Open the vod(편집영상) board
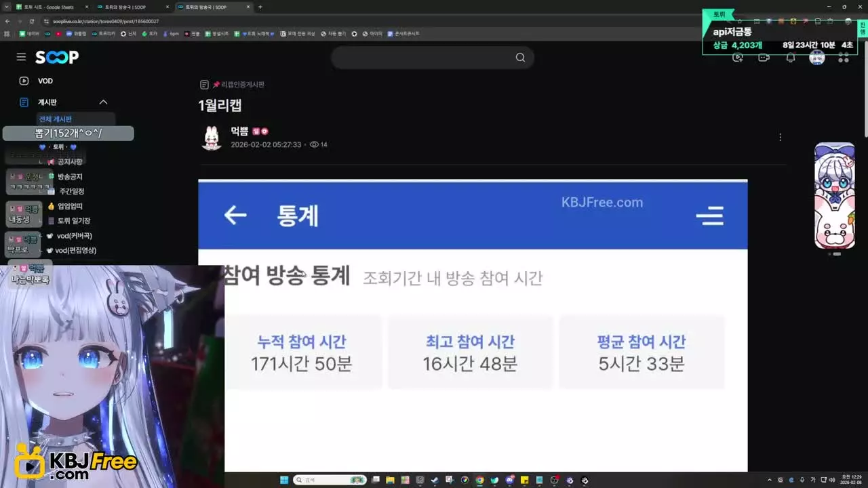 click(x=76, y=251)
